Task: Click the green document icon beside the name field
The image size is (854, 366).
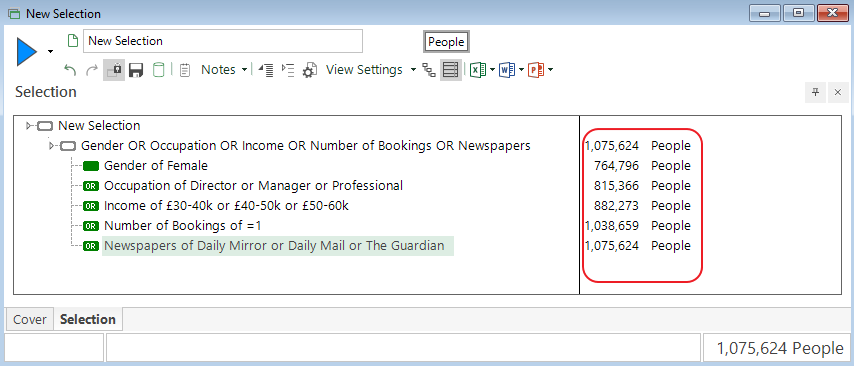Action: click(x=72, y=41)
